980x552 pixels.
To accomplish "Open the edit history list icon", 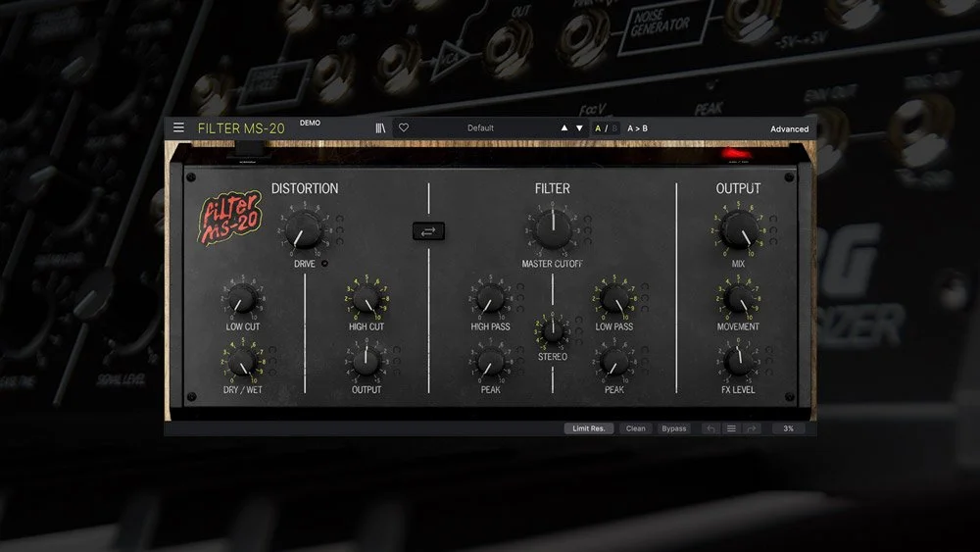I will click(x=731, y=428).
